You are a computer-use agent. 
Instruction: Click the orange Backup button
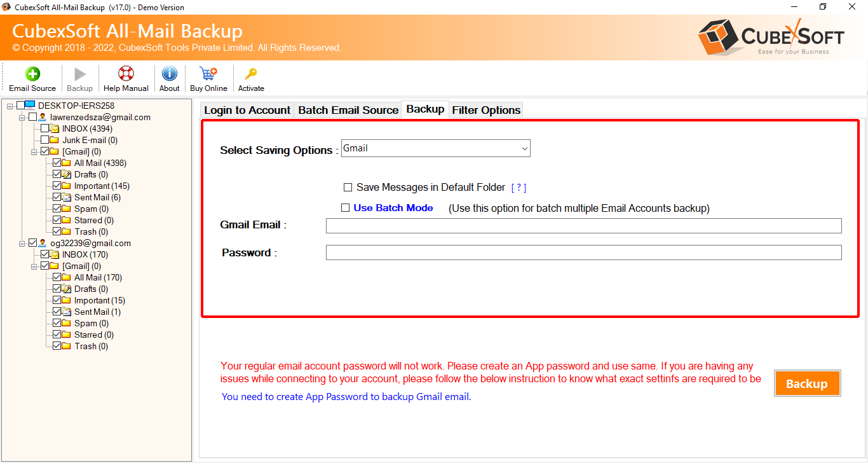(807, 384)
